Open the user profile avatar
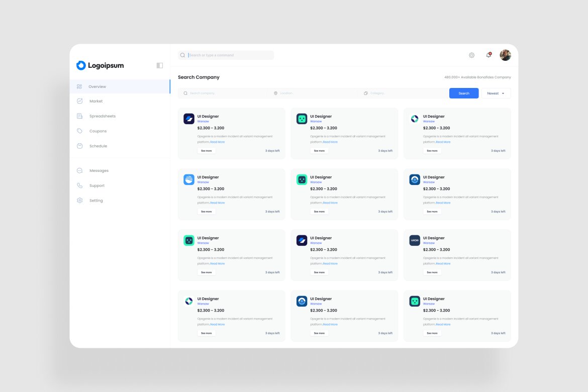Image resolution: width=588 pixels, height=392 pixels. tap(505, 55)
